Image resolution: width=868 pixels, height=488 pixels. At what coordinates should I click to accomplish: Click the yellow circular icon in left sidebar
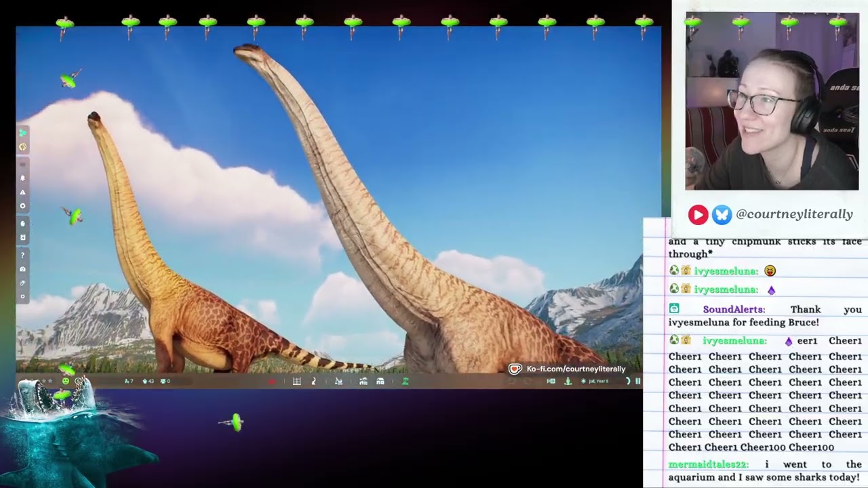point(23,146)
